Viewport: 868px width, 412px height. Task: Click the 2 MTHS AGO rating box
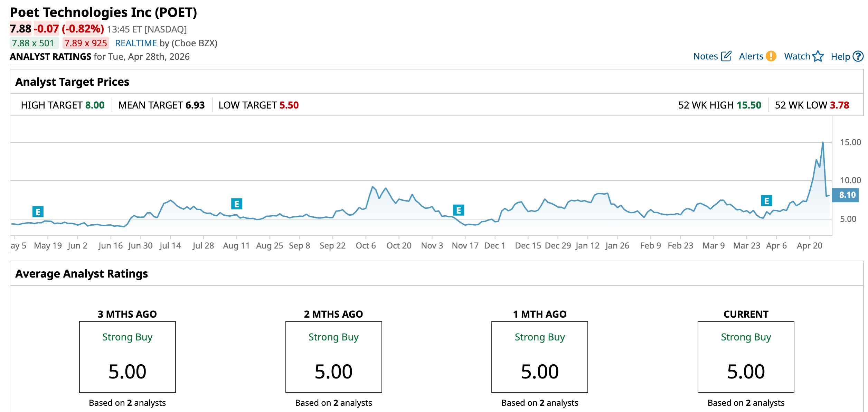tap(333, 357)
